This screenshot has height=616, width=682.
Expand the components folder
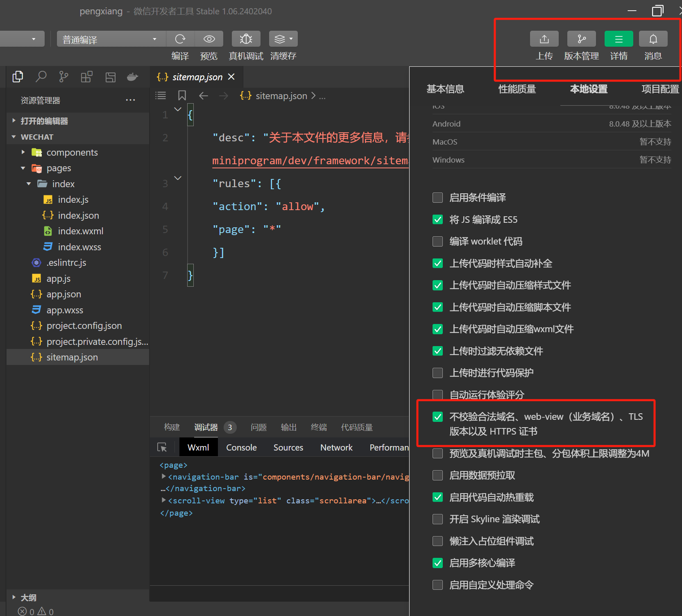23,152
